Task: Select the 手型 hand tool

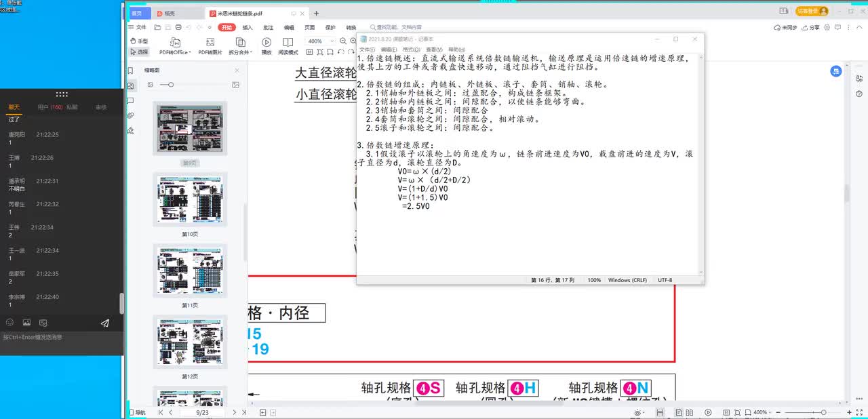Action: [x=138, y=41]
